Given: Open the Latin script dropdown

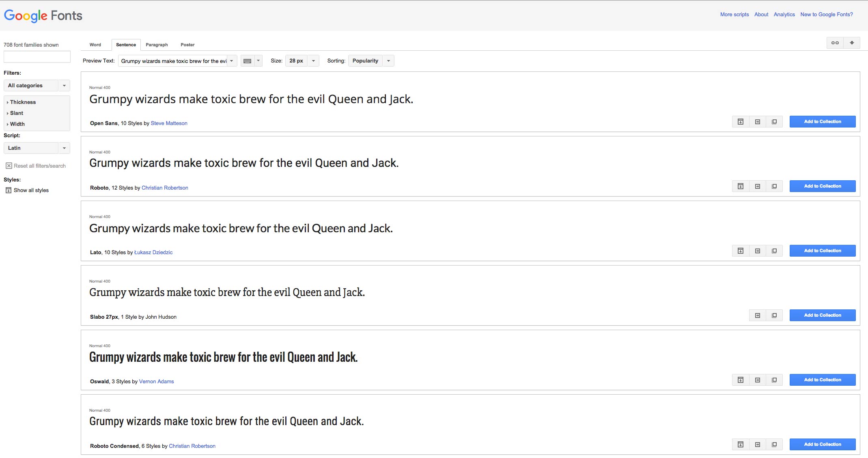Looking at the screenshot, I should click(x=37, y=148).
